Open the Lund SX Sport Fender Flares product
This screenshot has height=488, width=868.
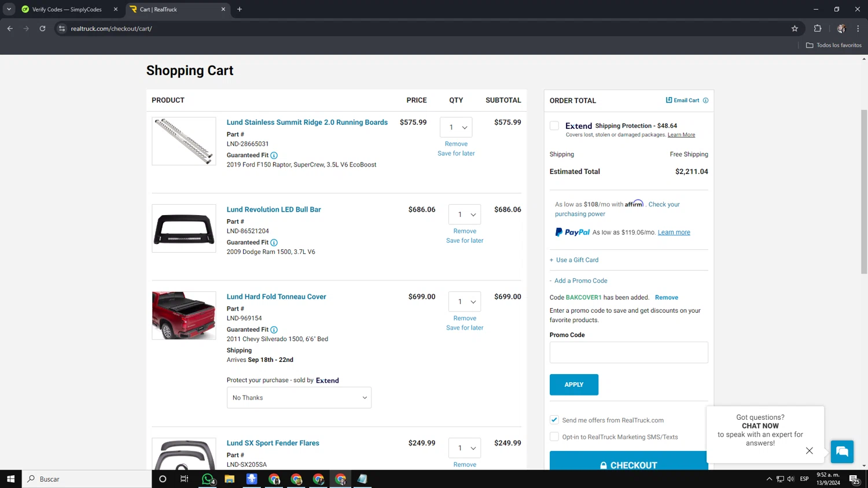273,443
